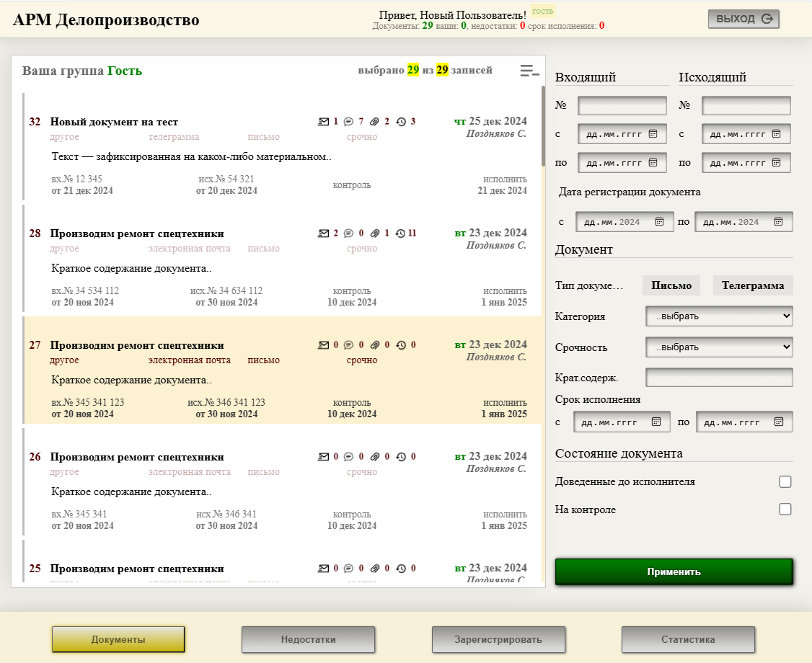Click comments icon in document 28 row
Viewport: 812px width, 663px height.
tap(348, 233)
